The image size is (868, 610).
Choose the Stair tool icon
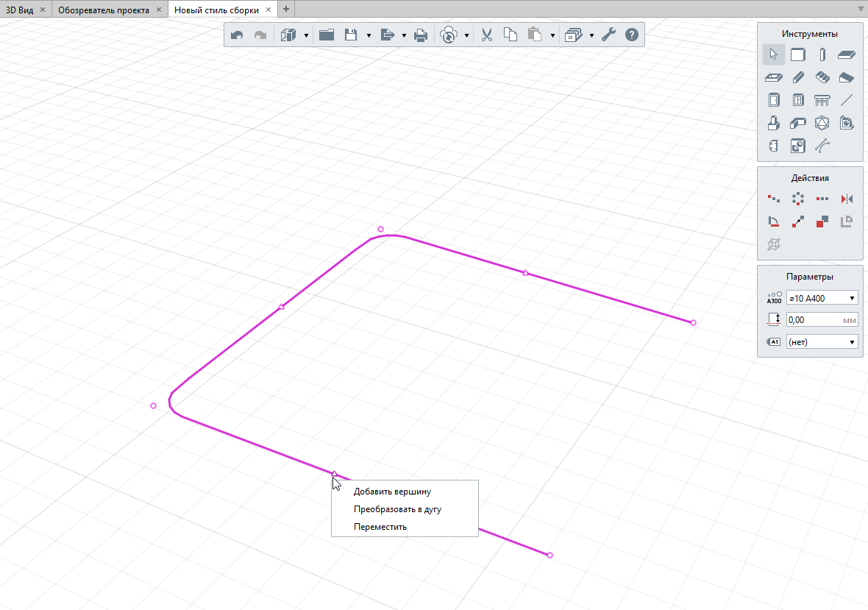822,77
